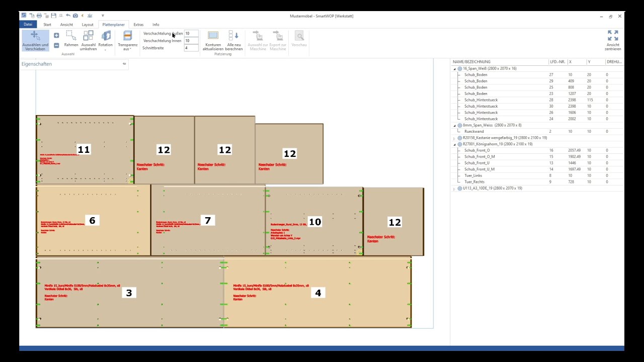Select part 3 on the board
This screenshot has width=644, height=362.
pos(129,293)
